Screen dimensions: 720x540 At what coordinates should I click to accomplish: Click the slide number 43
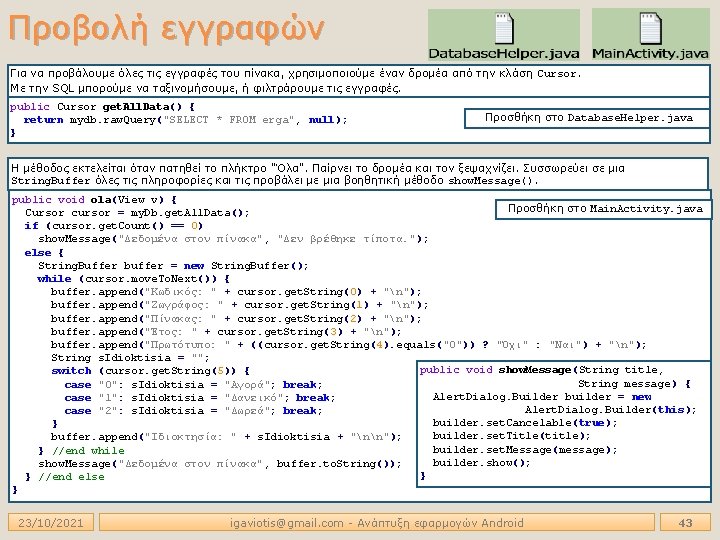(685, 523)
